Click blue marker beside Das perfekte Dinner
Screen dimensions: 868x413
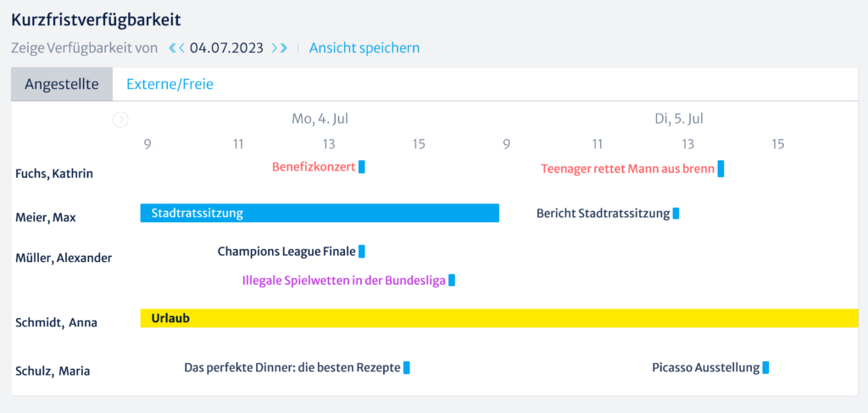point(407,367)
